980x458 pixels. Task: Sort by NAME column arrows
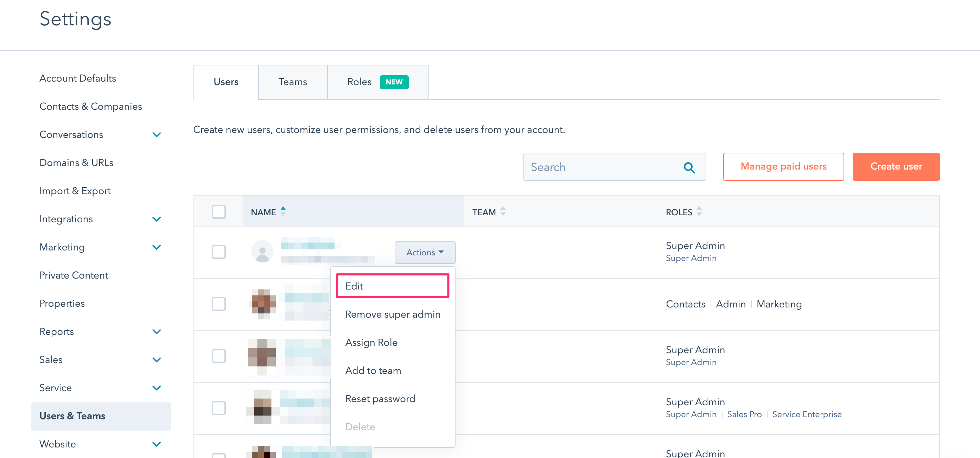(283, 211)
